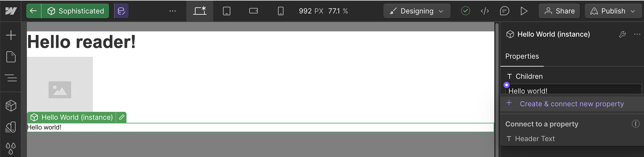Switch to mobile landscape breakpoint

[254, 11]
